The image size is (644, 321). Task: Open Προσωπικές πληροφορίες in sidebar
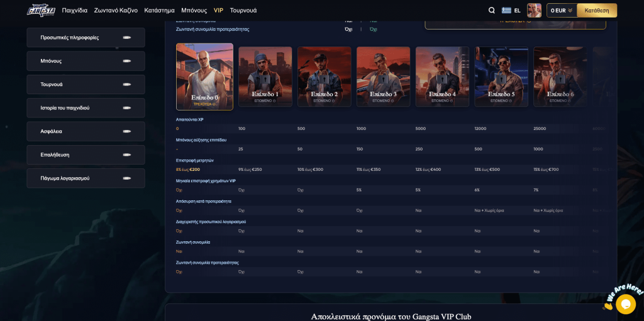[x=86, y=38]
